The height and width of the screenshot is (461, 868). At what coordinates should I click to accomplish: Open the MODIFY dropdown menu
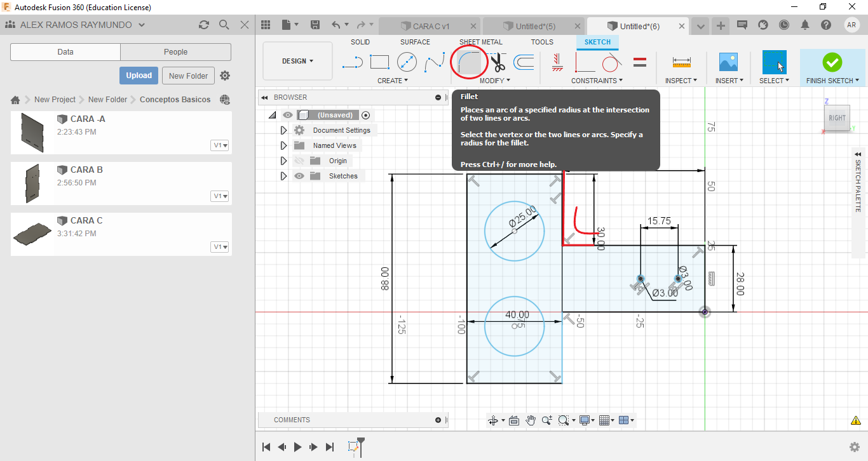tap(494, 81)
